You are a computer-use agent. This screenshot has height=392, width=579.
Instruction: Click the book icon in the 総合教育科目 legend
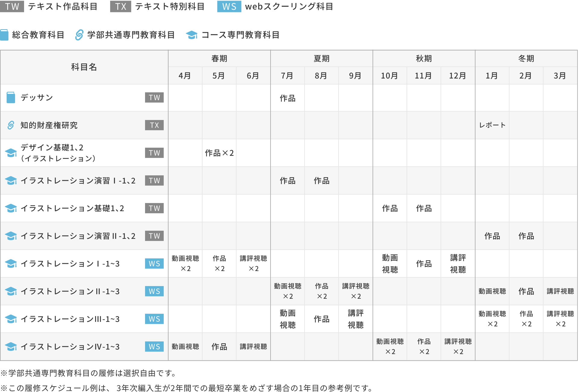[x=4, y=35]
